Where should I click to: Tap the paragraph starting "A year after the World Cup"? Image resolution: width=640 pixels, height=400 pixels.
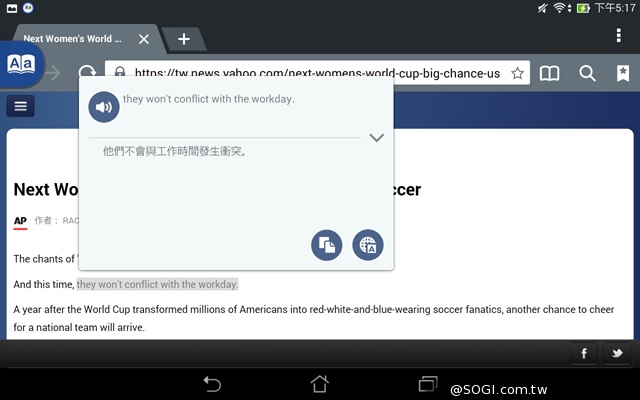pyautogui.click(x=313, y=318)
